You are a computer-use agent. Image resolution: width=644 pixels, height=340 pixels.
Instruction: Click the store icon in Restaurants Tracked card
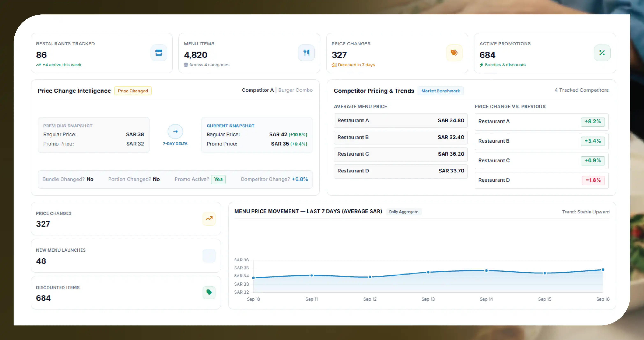(159, 53)
